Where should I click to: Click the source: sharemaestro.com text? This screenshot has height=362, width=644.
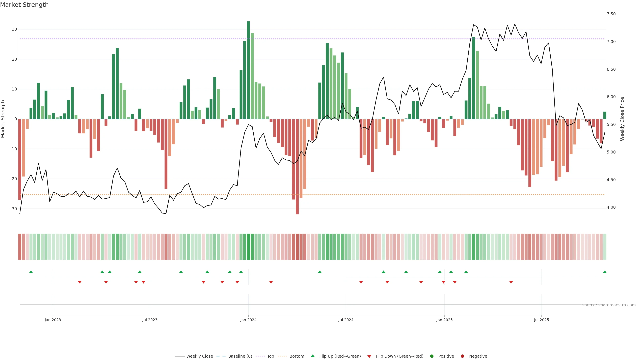pyautogui.click(x=609, y=305)
